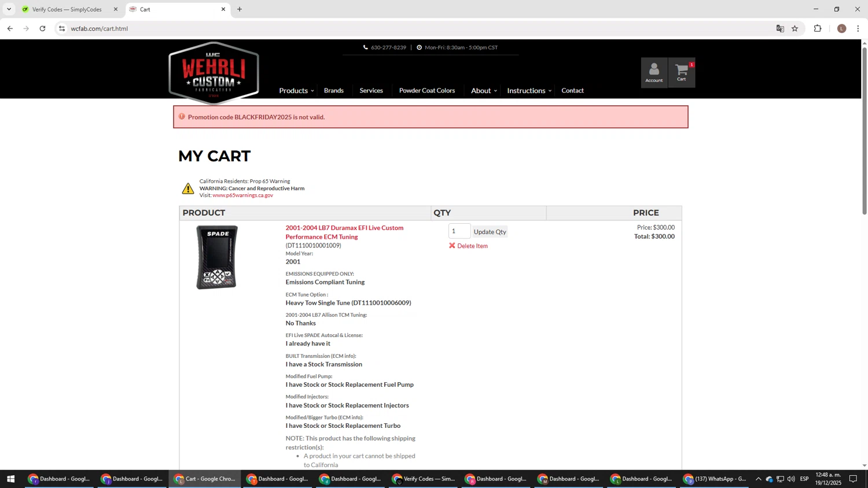Click the Prop 65 warning triangle icon

click(x=188, y=188)
